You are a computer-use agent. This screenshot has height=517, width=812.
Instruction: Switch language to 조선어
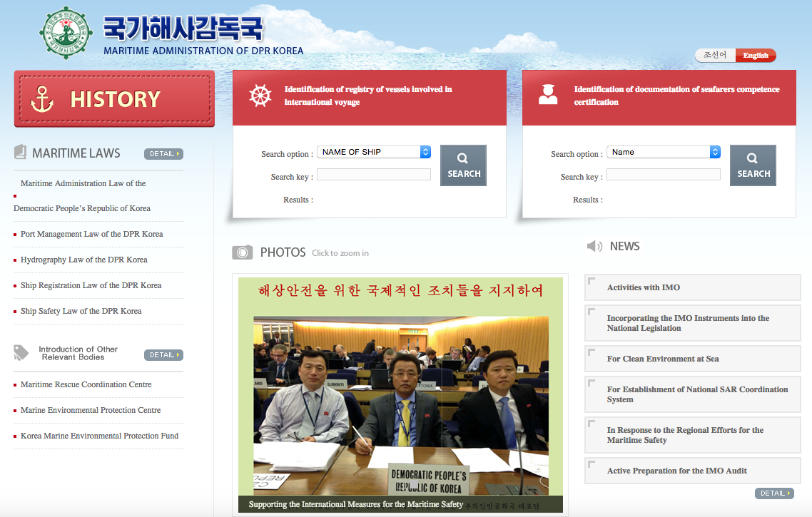point(715,55)
